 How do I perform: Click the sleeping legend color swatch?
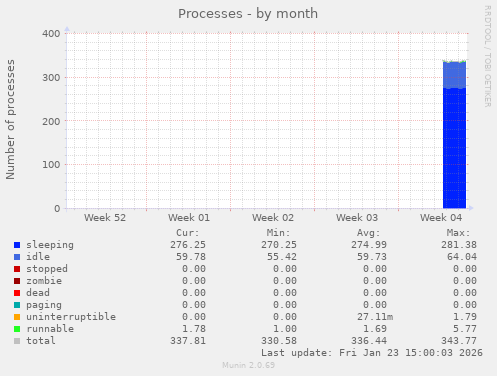click(x=17, y=245)
